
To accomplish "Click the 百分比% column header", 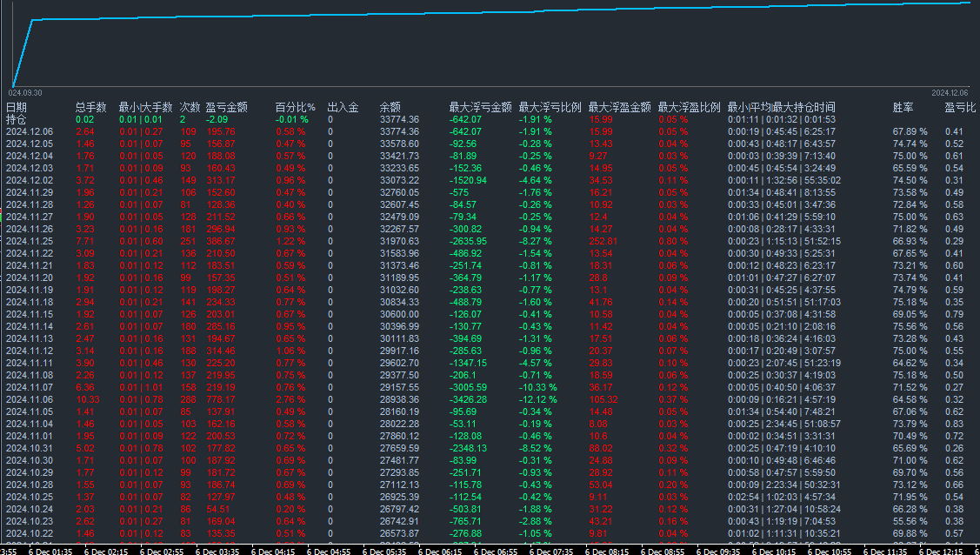I will click(296, 108).
